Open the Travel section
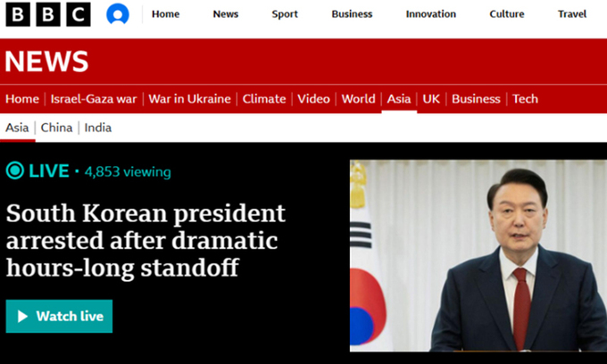The width and height of the screenshot is (607, 364). (572, 14)
